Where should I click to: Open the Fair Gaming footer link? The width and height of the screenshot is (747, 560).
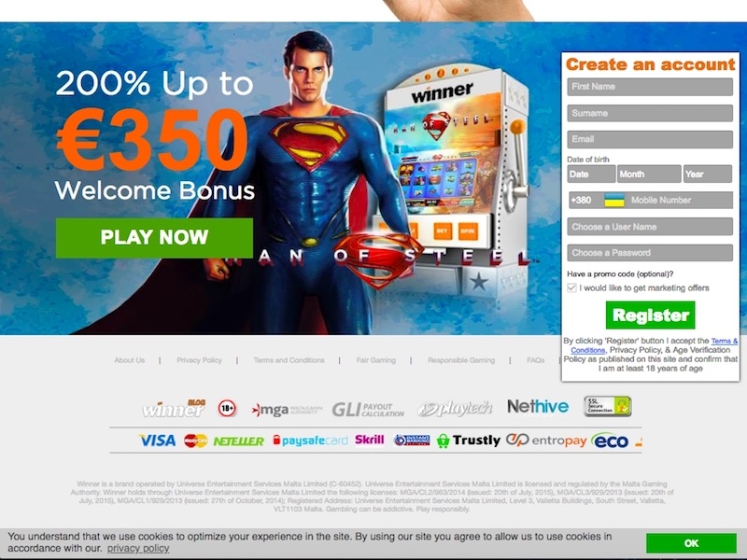376,360
